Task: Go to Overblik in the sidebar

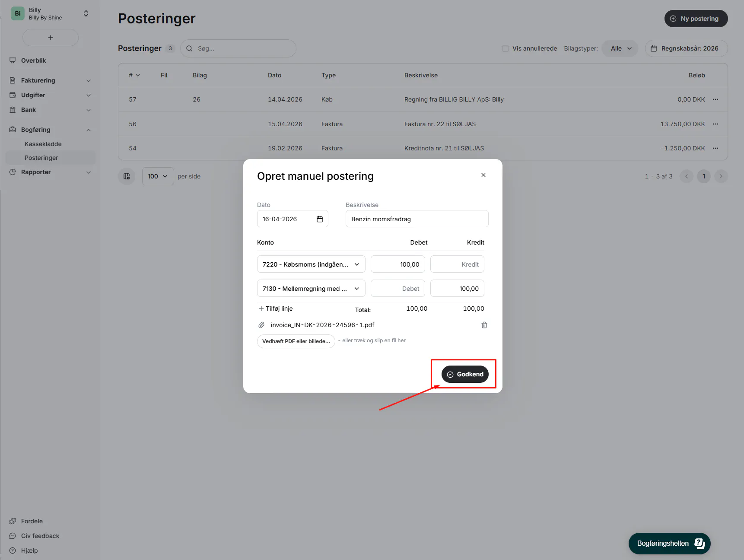Action: [34, 60]
